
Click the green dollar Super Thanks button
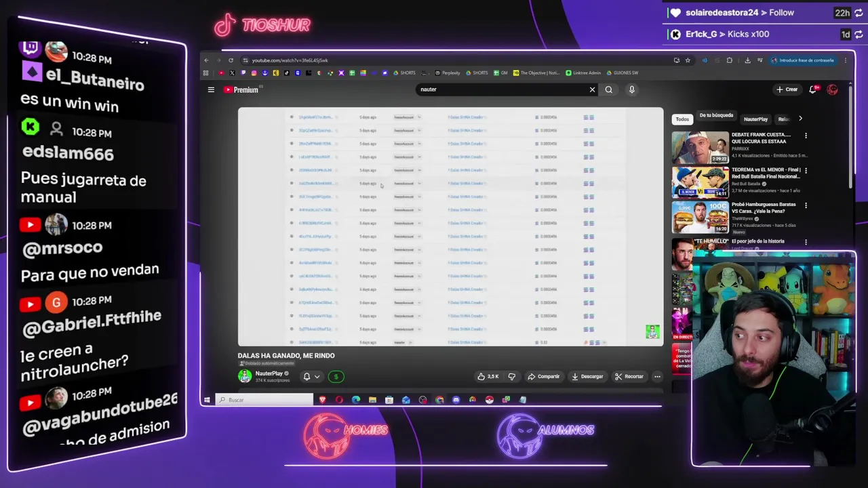coord(336,377)
